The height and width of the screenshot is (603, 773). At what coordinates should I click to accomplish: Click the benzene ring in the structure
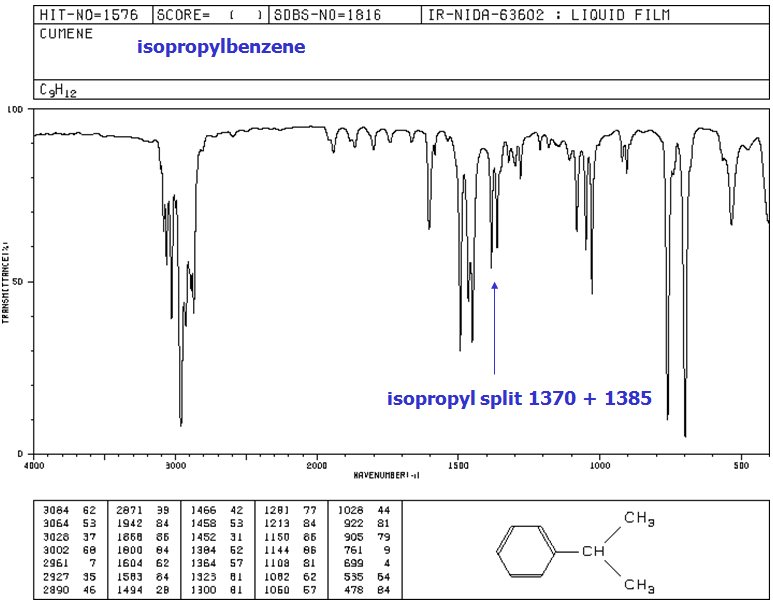(x=524, y=551)
